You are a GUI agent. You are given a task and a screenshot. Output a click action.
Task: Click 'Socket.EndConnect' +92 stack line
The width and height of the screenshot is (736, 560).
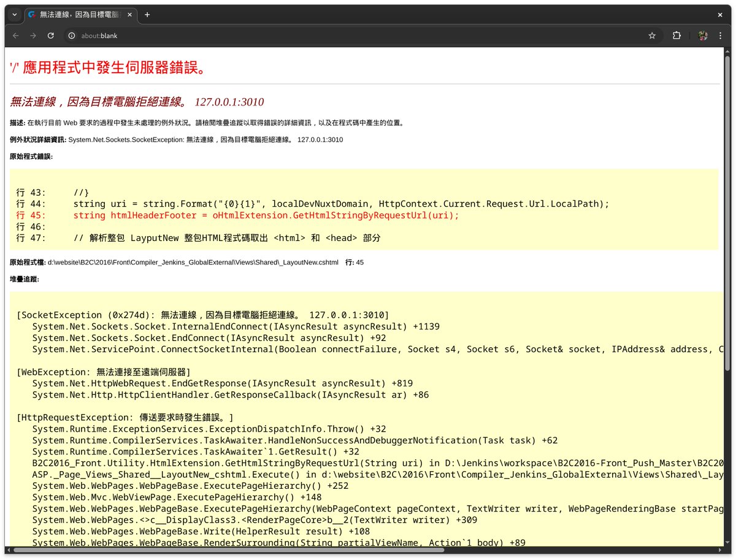coord(209,338)
